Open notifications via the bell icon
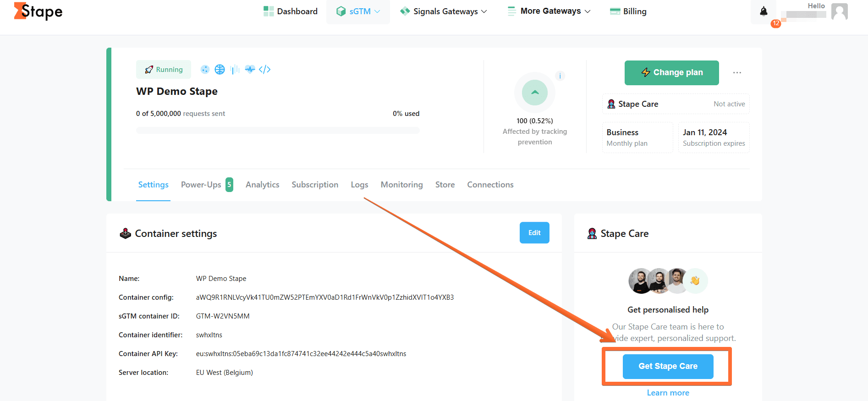Screen dimensions: 868x401 [x=764, y=11]
